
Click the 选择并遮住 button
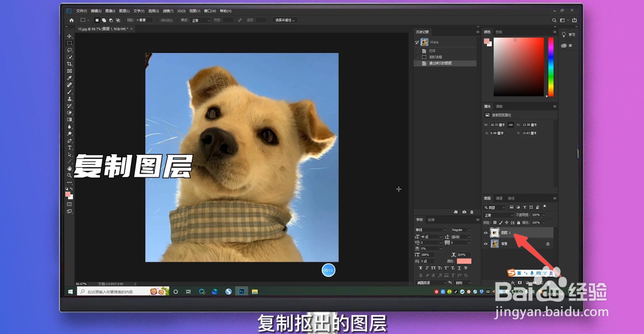click(285, 20)
